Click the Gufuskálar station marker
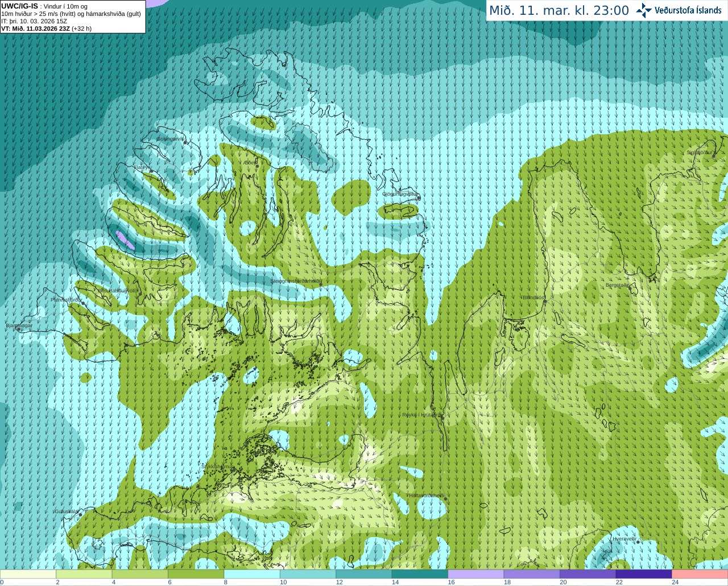The image size is (728, 586). [80, 514]
